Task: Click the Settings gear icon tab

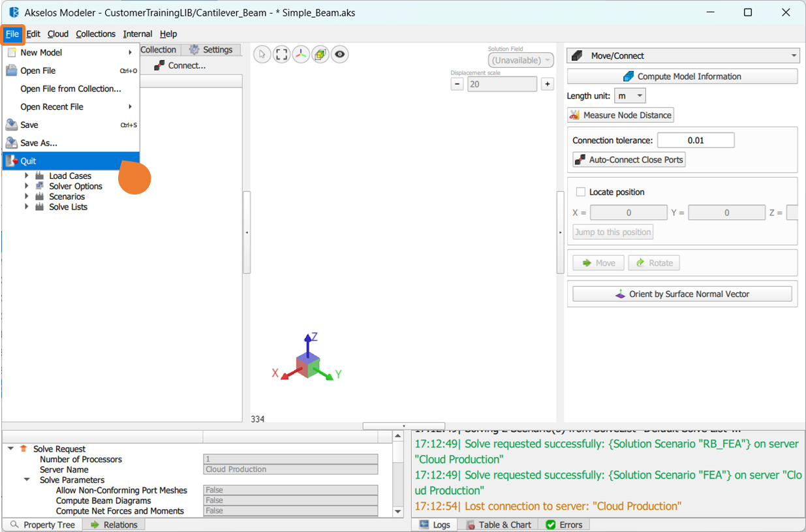Action: point(194,50)
